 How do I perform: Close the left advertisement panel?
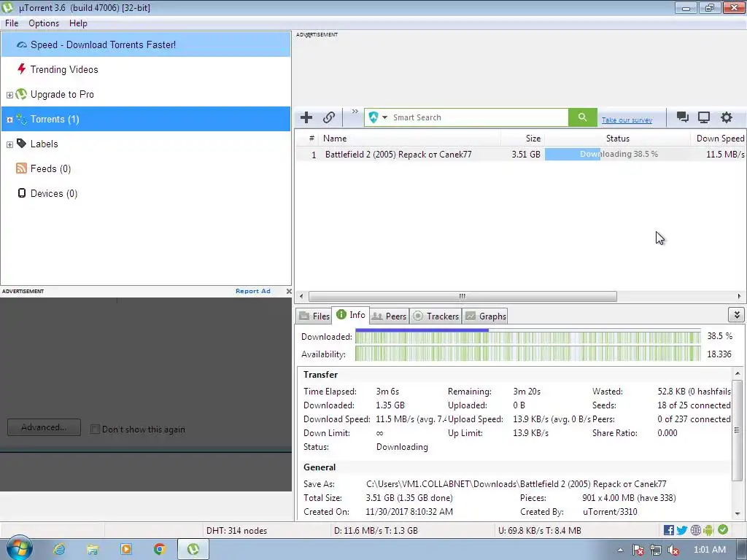(x=289, y=291)
